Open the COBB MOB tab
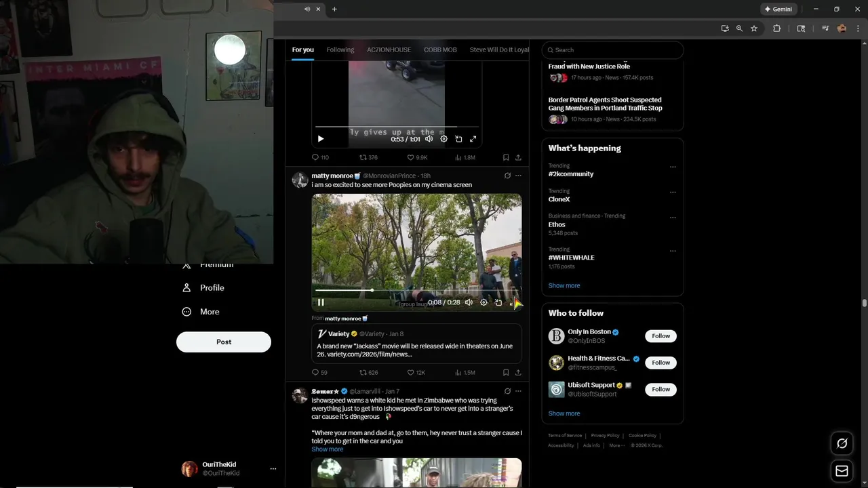 (440, 49)
